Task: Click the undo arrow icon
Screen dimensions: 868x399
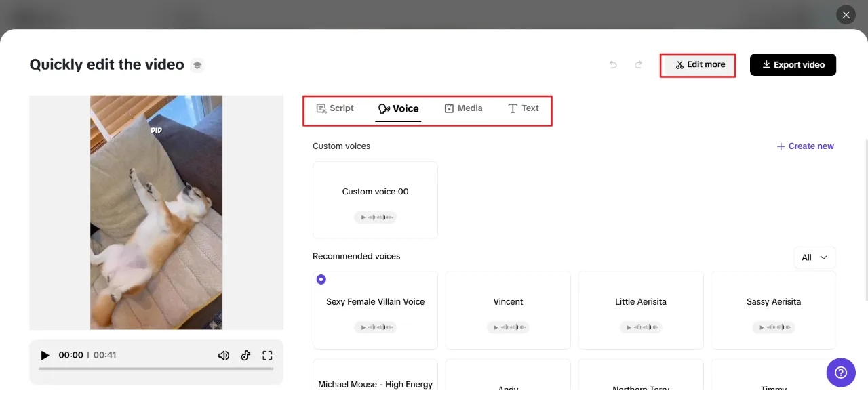Action: [x=613, y=65]
